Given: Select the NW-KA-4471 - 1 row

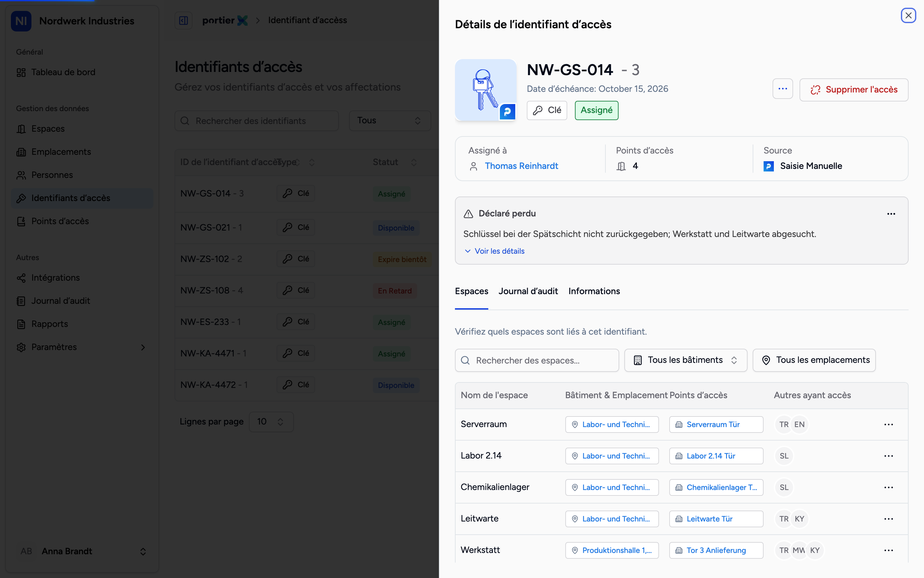Looking at the screenshot, I should coord(307,354).
